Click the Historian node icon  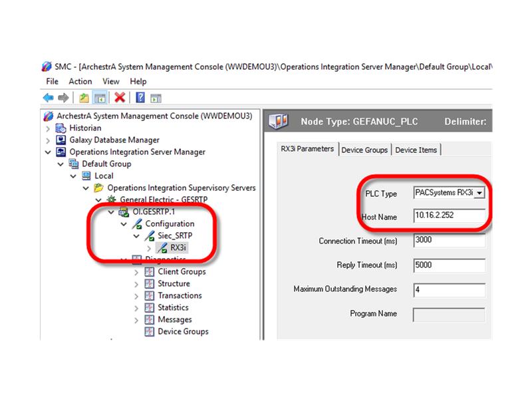pos(61,128)
